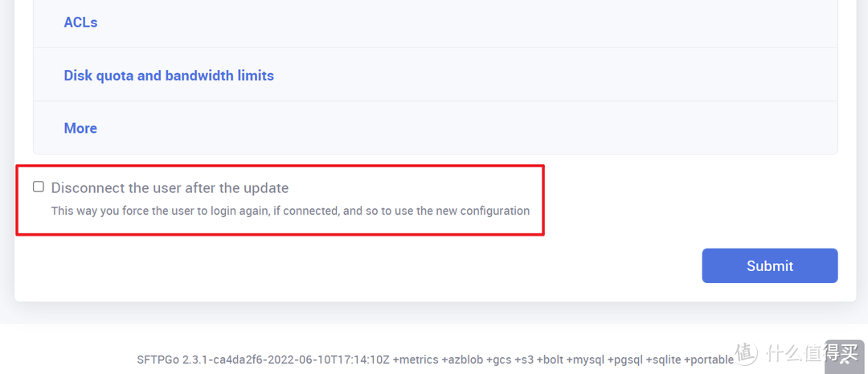Select the +azblob footer tag
This screenshot has height=374, width=868.
464,360
